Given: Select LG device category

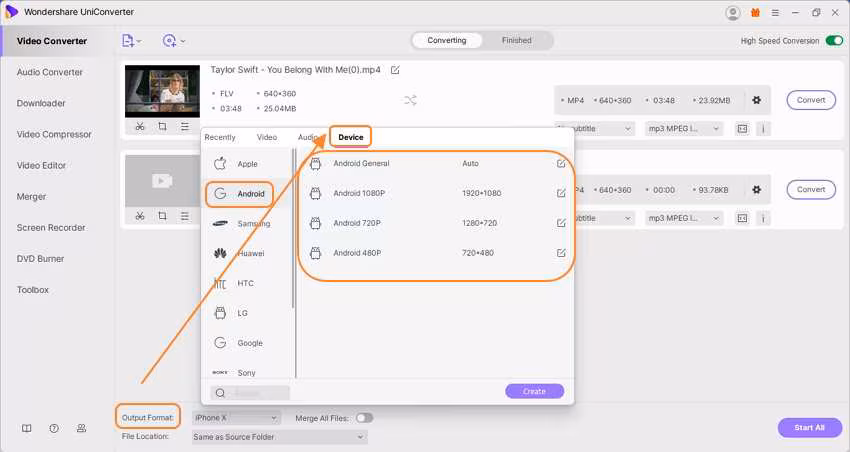Looking at the screenshot, I should (248, 313).
